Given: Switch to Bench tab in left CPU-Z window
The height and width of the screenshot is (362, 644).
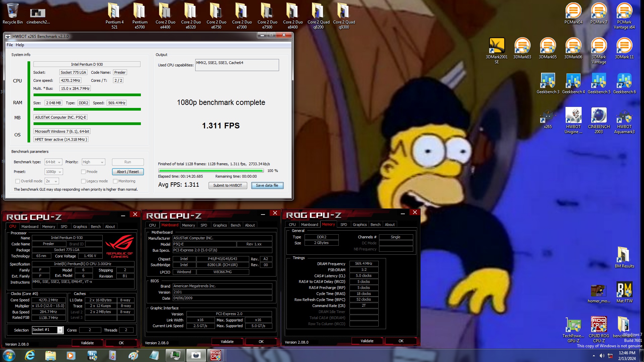Looking at the screenshot, I should click(96, 227).
